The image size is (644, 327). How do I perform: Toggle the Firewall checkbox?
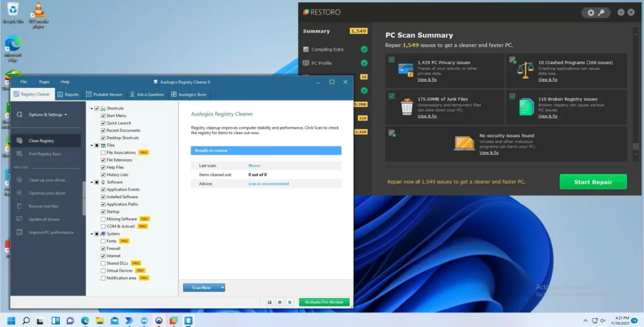103,248
